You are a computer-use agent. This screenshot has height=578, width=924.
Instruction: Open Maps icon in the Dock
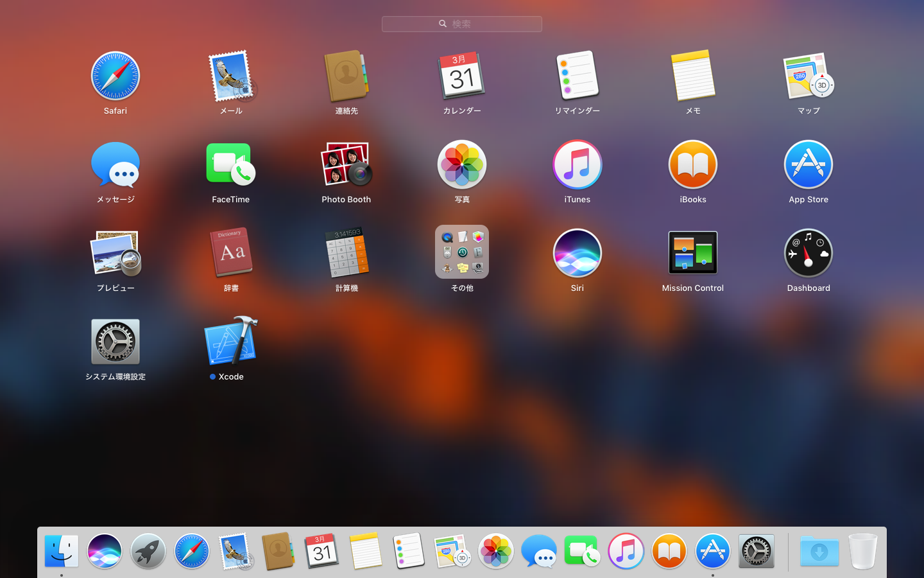[452, 551]
